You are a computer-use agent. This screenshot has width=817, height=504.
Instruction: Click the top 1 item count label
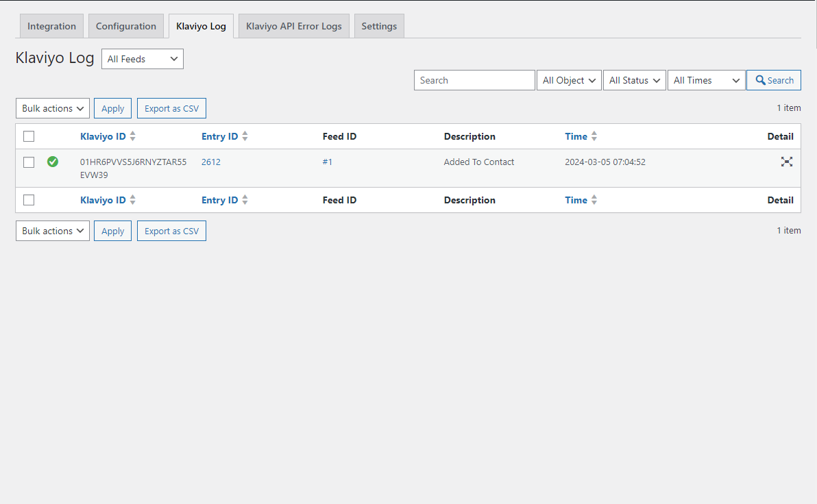point(789,108)
